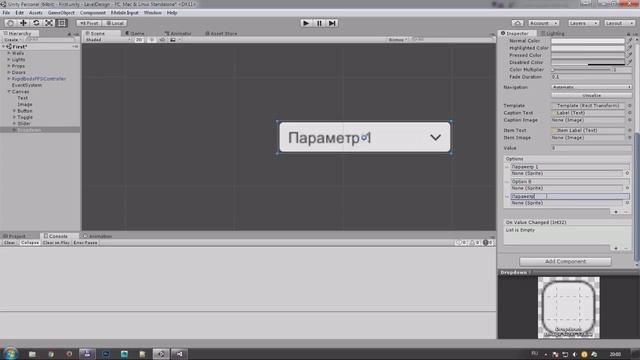Screen dimensions: 640x360
Task: Open the GameObject menu
Action: pos(61,13)
